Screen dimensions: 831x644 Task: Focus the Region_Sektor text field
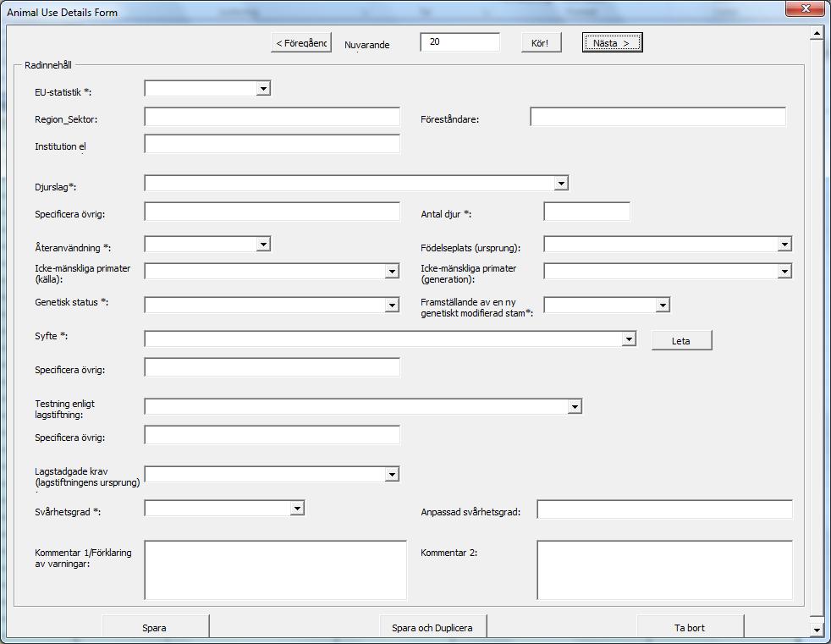272,117
